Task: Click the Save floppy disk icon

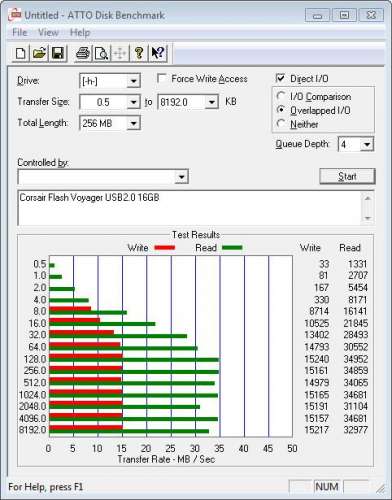Action: coord(58,53)
